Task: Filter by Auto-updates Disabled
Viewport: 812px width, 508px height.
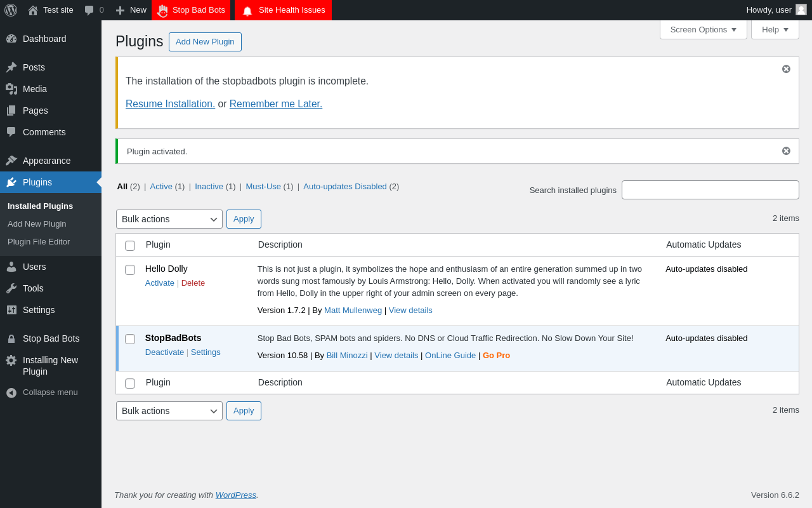Action: point(345,186)
